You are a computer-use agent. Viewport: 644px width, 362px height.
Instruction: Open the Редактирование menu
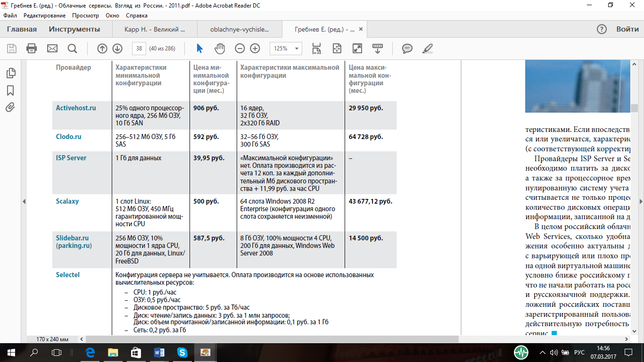coord(45,16)
